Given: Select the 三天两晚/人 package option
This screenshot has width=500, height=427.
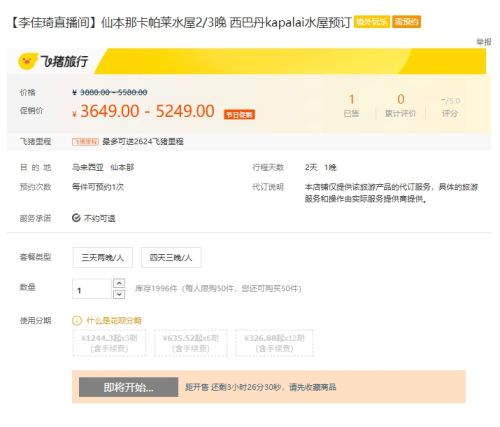Looking at the screenshot, I should pyautogui.click(x=103, y=257).
